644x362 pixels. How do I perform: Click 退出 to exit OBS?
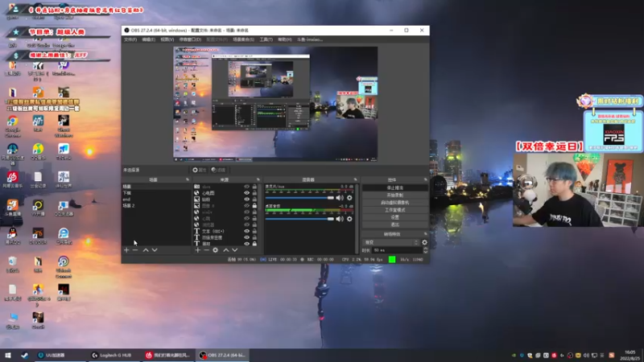(x=394, y=224)
